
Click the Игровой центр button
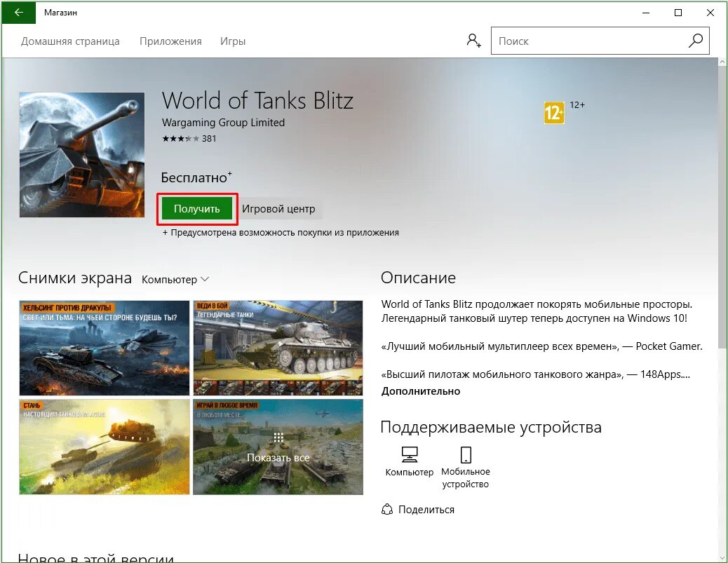coord(278,209)
